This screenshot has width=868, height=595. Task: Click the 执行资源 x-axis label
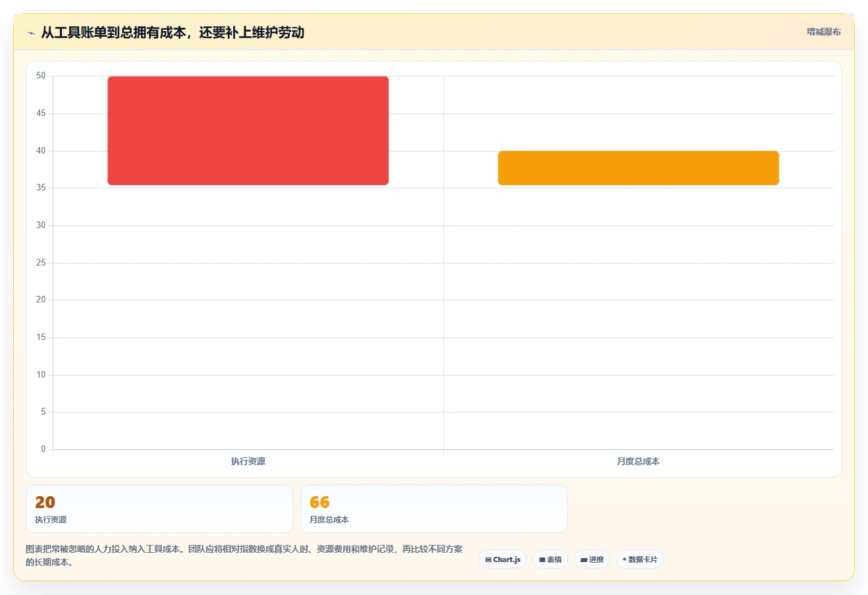click(248, 461)
